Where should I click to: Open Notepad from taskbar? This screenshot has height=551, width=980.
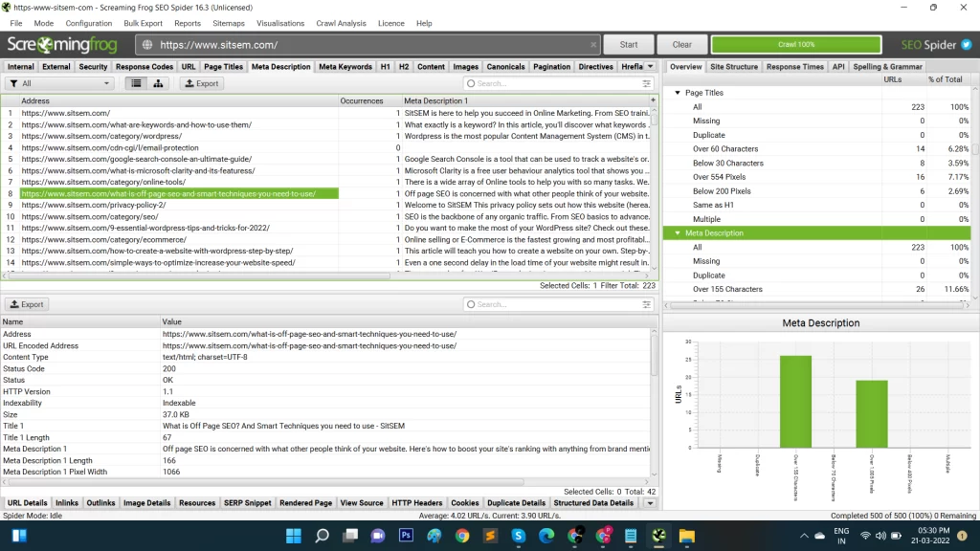point(631,536)
